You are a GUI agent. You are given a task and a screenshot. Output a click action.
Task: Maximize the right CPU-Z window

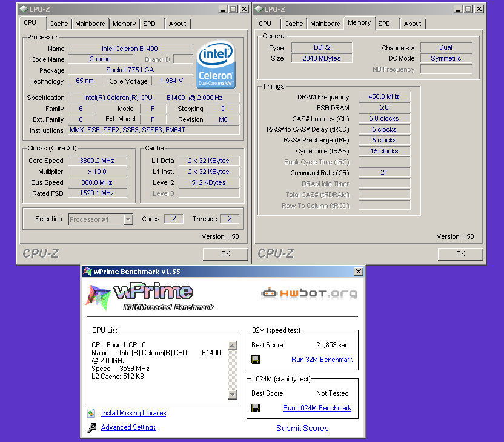pyautogui.click(x=468, y=9)
